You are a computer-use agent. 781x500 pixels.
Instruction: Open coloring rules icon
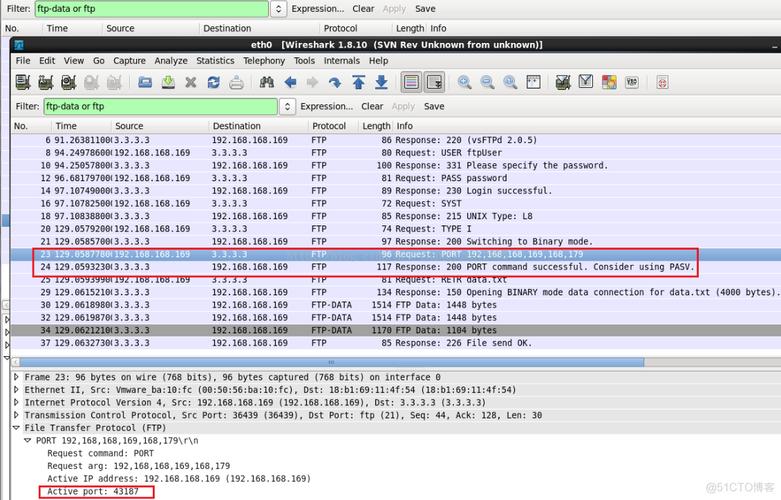609,82
